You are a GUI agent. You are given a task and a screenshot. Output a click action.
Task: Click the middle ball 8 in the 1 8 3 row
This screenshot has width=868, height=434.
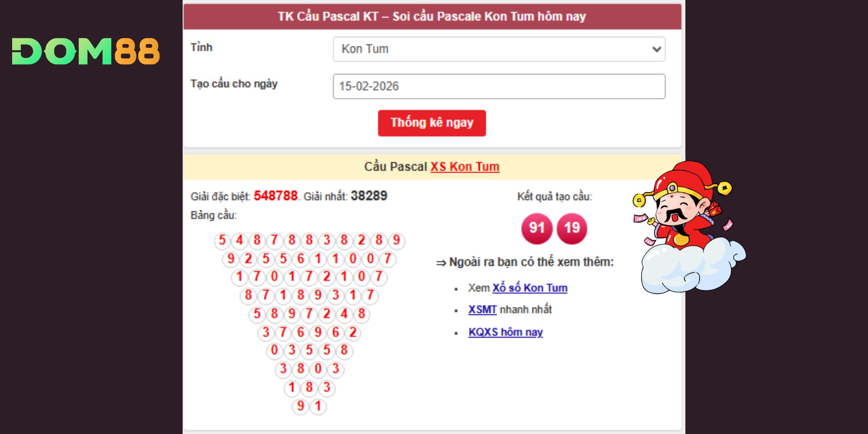coord(309,387)
